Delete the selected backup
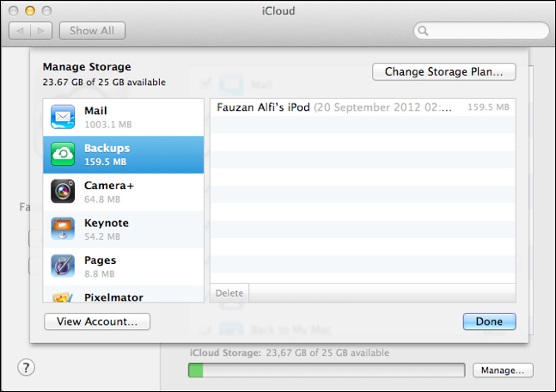This screenshot has height=392, width=556. [x=229, y=293]
